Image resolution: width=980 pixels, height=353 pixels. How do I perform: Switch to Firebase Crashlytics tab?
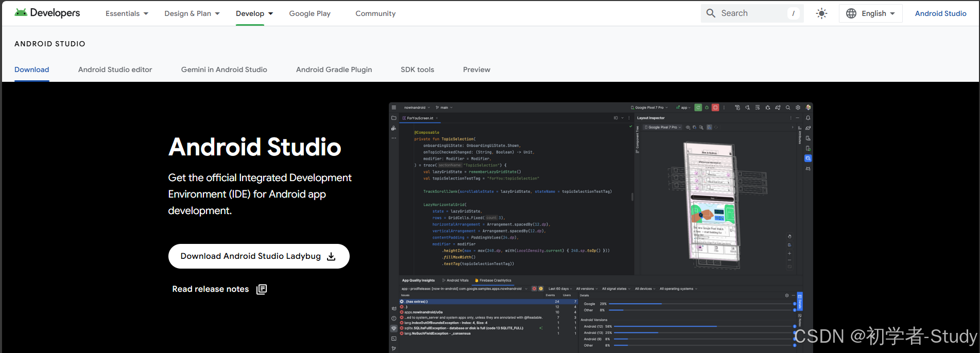493,280
